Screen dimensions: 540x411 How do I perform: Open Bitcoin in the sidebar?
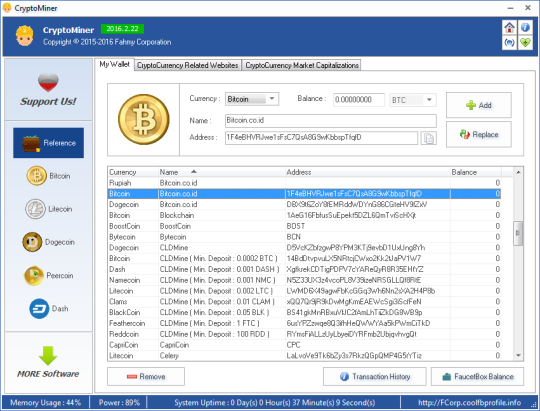click(49, 176)
